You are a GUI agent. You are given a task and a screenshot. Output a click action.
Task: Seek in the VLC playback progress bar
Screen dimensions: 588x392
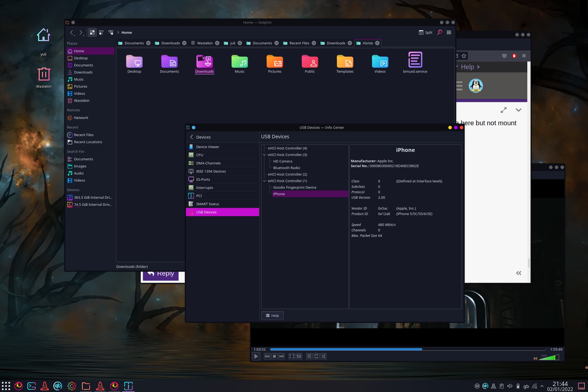pyautogui.click(x=407, y=349)
